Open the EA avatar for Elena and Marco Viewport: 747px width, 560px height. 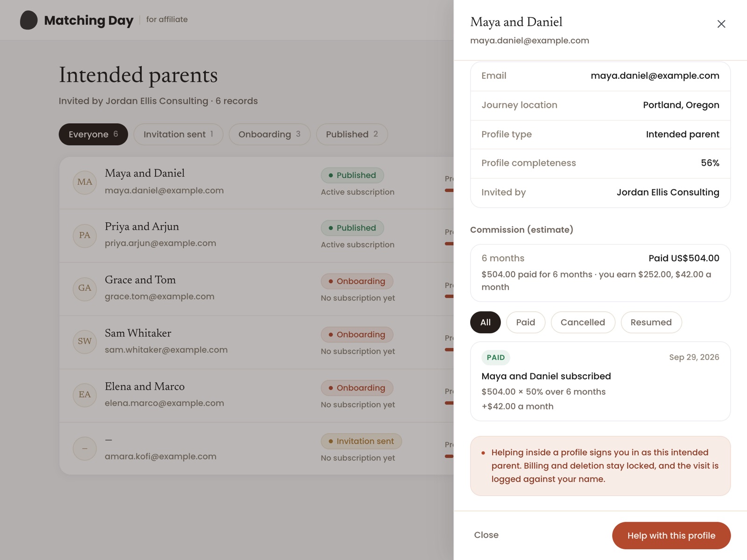pyautogui.click(x=85, y=395)
